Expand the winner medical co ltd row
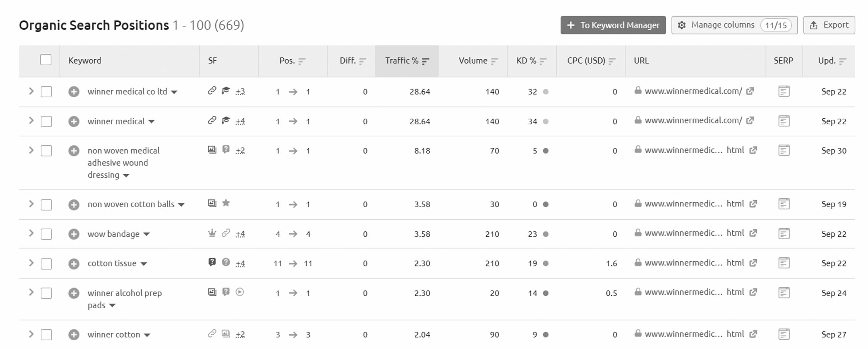 pyautogui.click(x=31, y=91)
